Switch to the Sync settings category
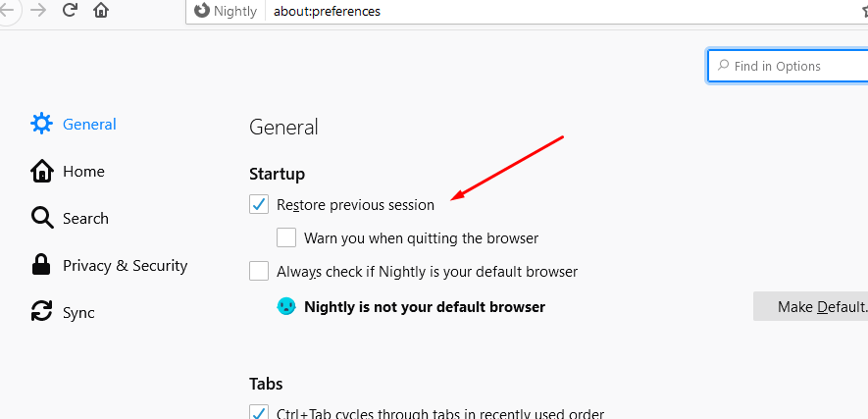Image resolution: width=868 pixels, height=419 pixels. (x=78, y=313)
